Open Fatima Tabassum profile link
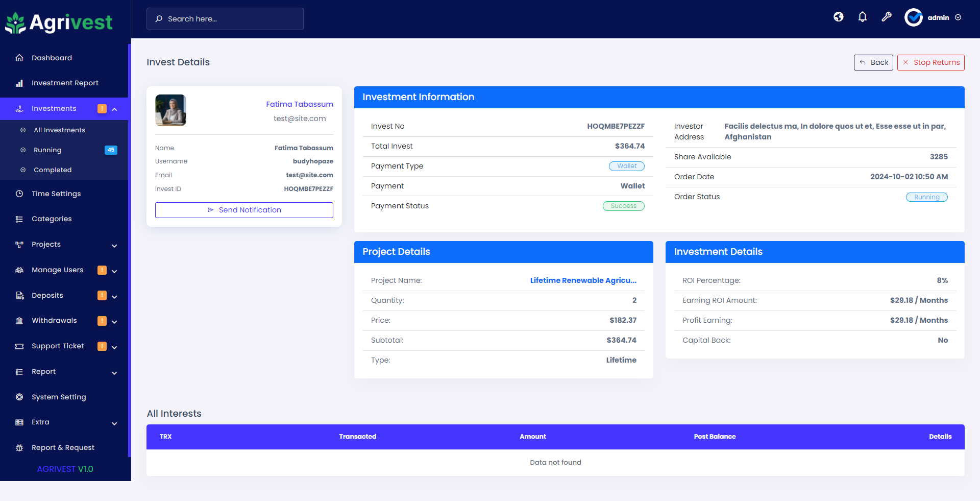The height and width of the screenshot is (501, 980). (300, 104)
